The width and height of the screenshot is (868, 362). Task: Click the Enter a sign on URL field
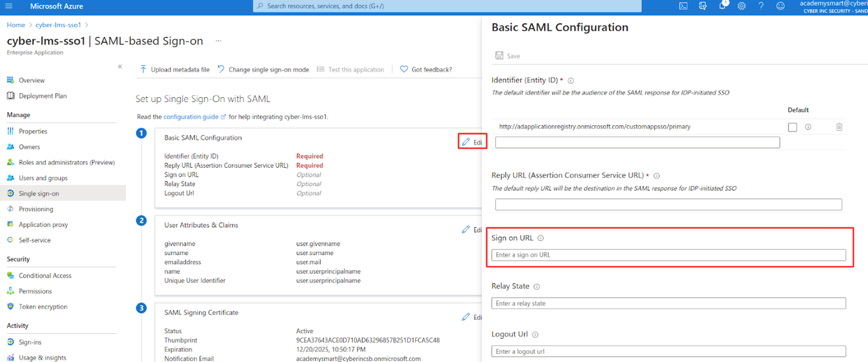(669, 255)
